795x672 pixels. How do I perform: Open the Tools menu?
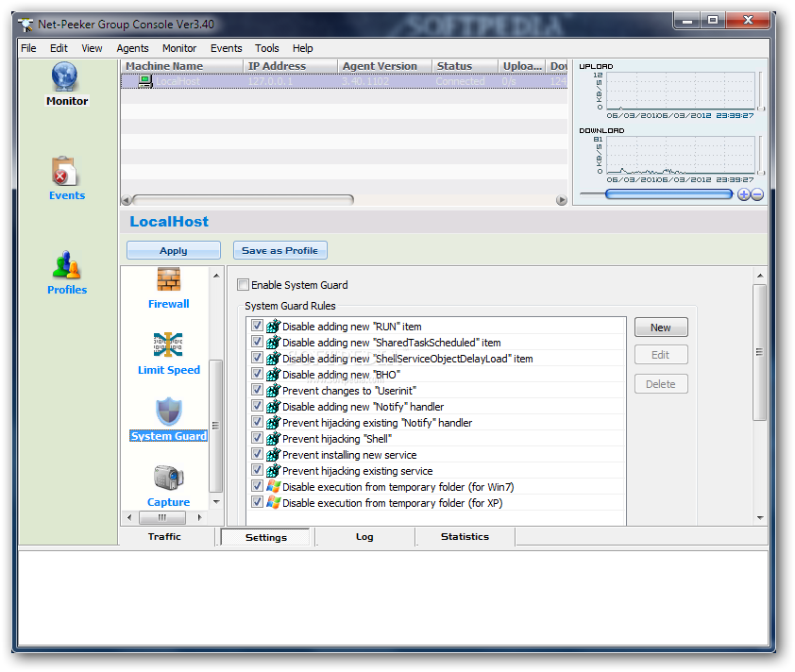266,48
